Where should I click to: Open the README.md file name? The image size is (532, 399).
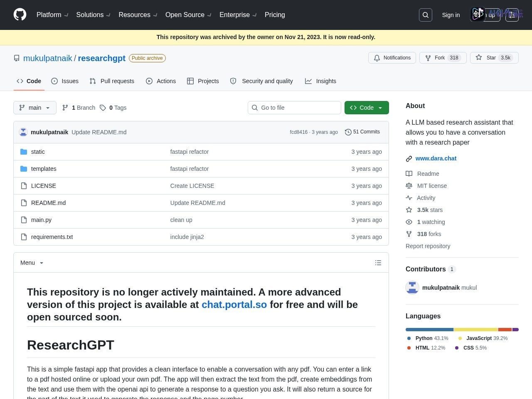tap(48, 203)
